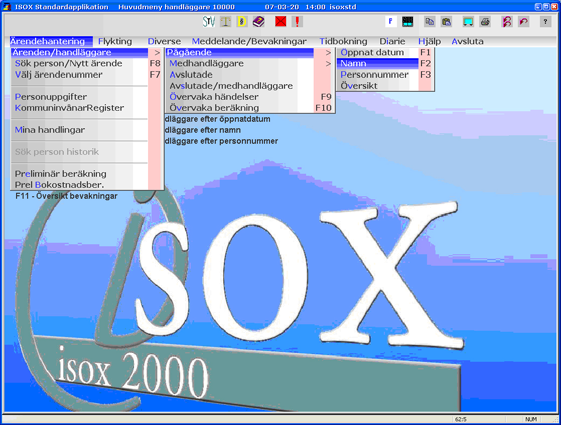Open the Hjälp menu
The height and width of the screenshot is (425, 561).
pyautogui.click(x=429, y=41)
